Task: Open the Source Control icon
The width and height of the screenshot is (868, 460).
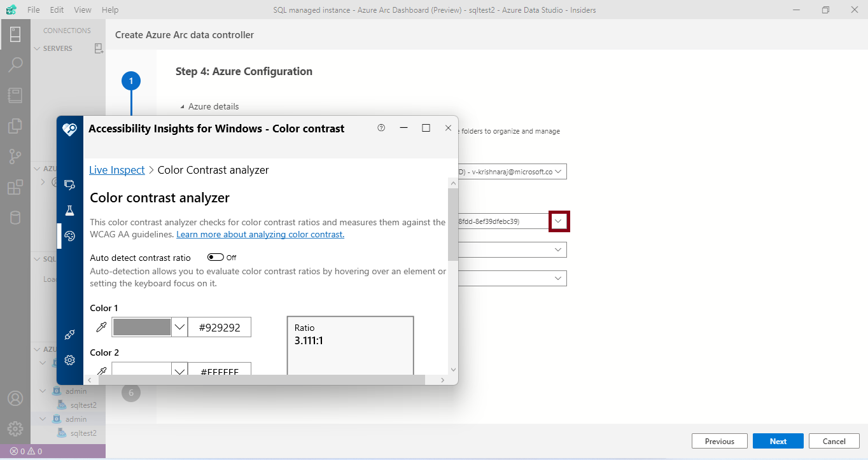Action: 15,157
